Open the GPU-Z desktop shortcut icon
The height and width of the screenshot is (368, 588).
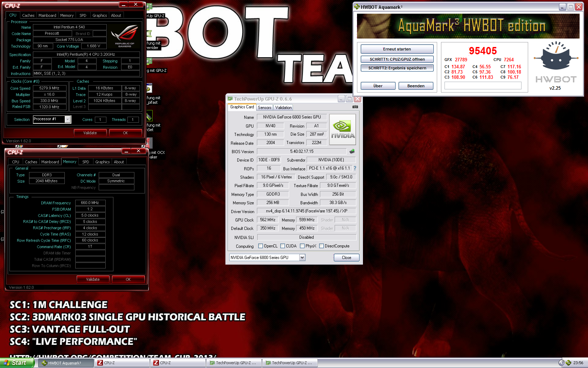[x=149, y=7]
